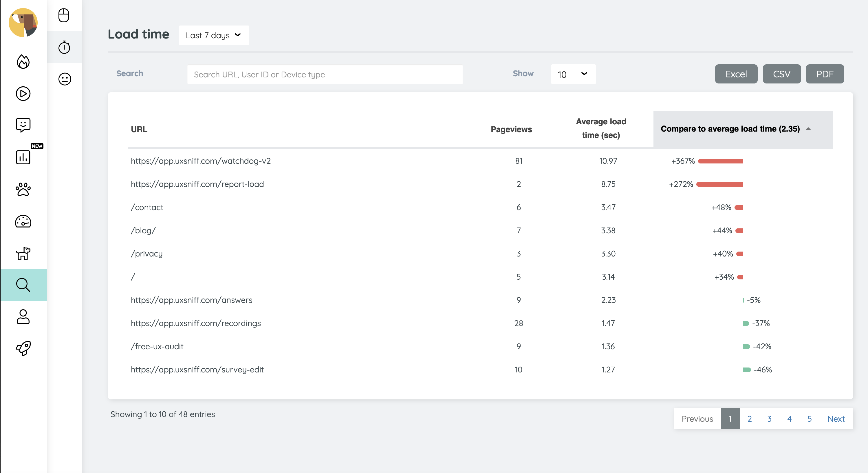Image resolution: width=868 pixels, height=473 pixels.
Task: Open the paw print icon
Action: click(x=23, y=189)
